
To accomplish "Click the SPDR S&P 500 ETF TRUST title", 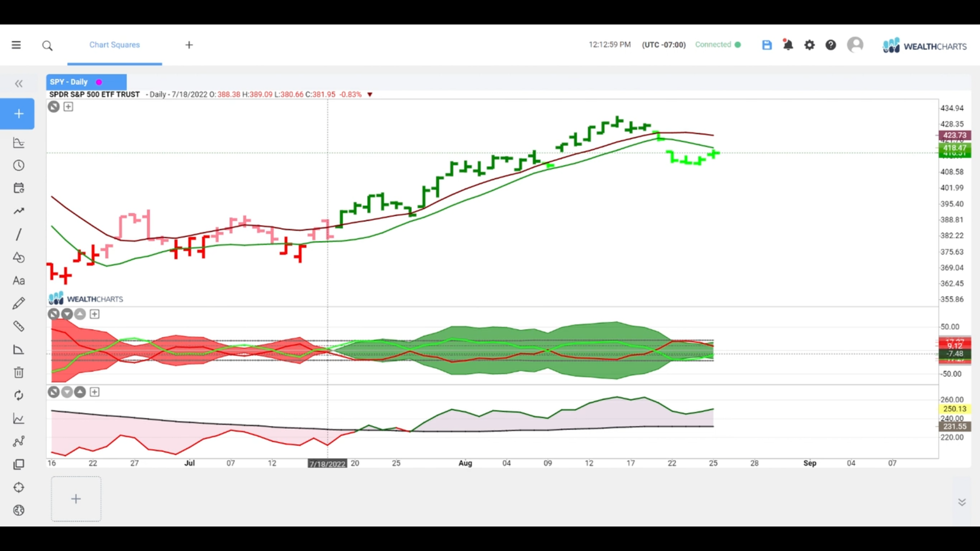I will tap(94, 94).
